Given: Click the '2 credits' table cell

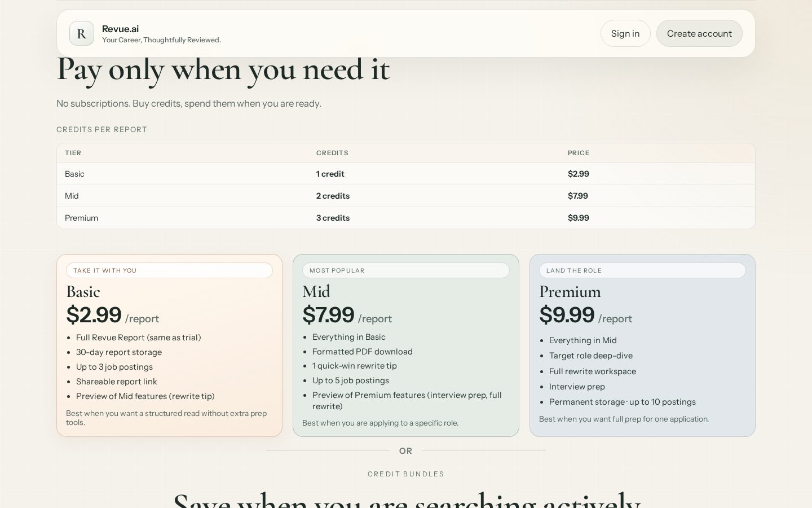Looking at the screenshot, I should [333, 196].
